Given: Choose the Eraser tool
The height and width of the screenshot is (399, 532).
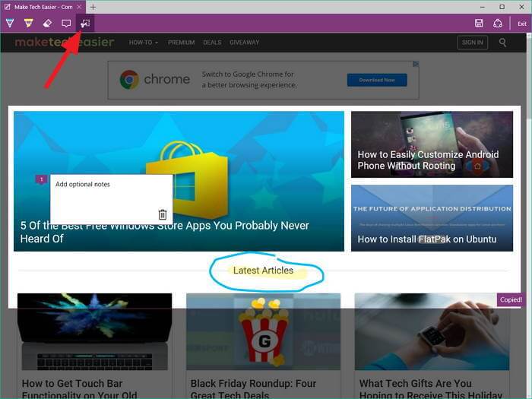Looking at the screenshot, I should pos(47,24).
